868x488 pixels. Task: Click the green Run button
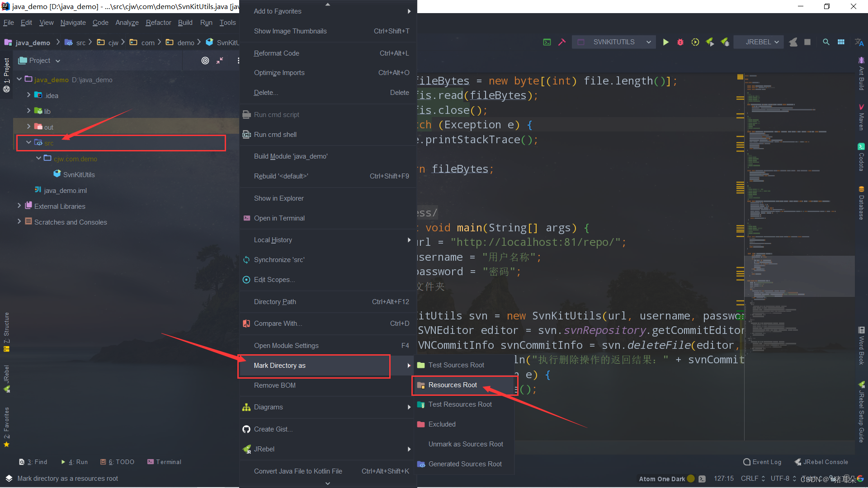[x=665, y=42]
